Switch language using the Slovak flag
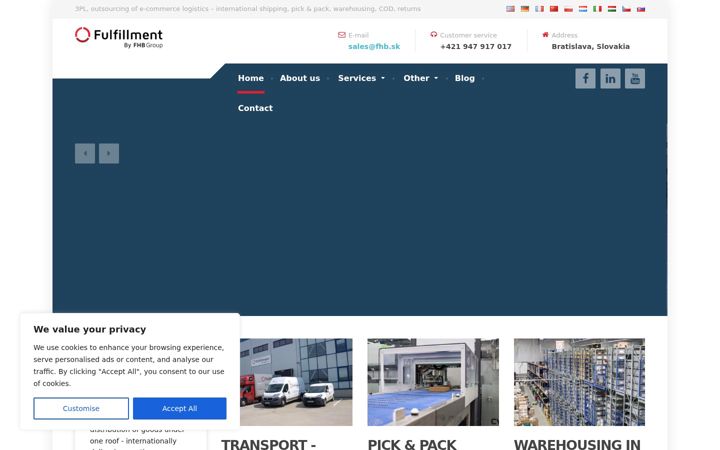This screenshot has width=720, height=450. (641, 9)
